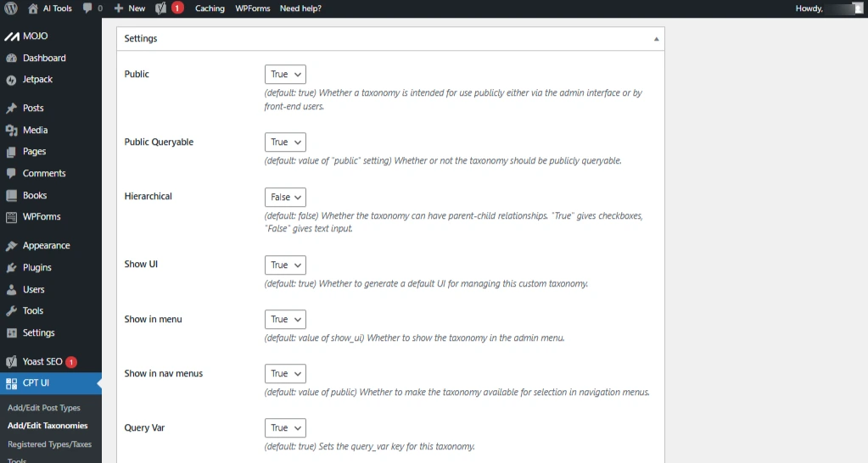The width and height of the screenshot is (868, 463).
Task: Open Jetpack in the sidebar
Action: (x=37, y=80)
